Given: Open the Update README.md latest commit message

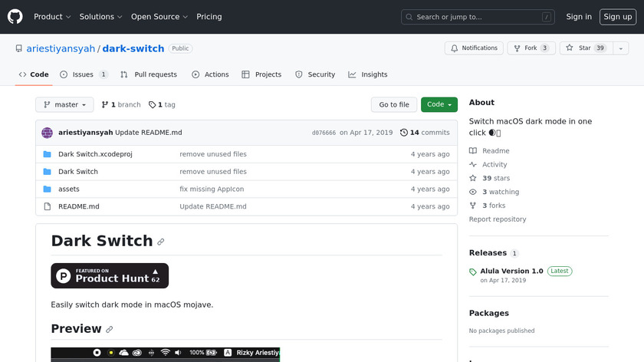Looking at the screenshot, I should pos(148,133).
